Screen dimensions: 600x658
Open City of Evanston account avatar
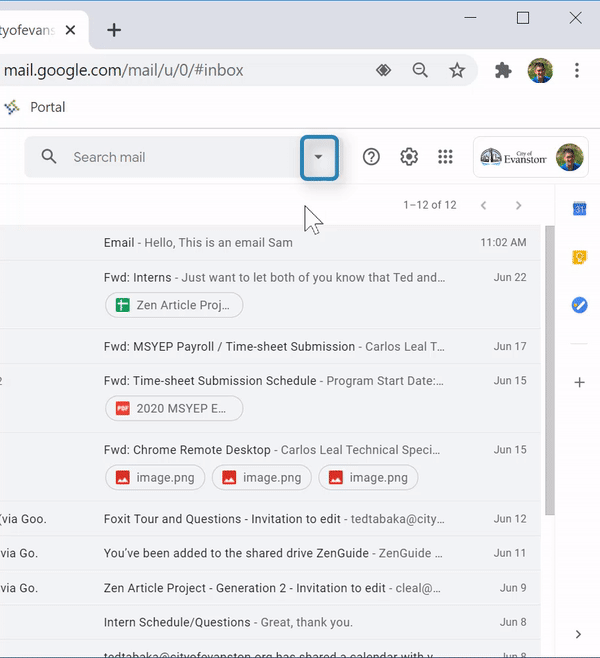pyautogui.click(x=569, y=157)
